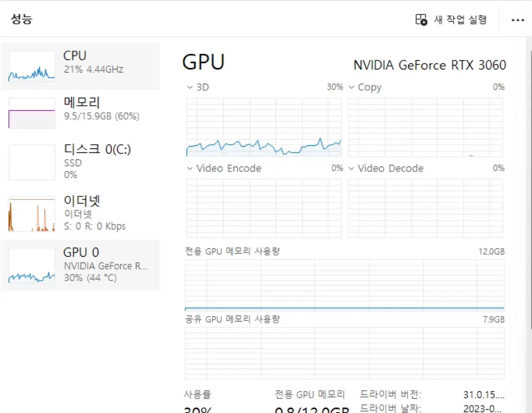Select the 메모리 (memory) performance item
The width and height of the screenshot is (532, 413).
pos(80,113)
